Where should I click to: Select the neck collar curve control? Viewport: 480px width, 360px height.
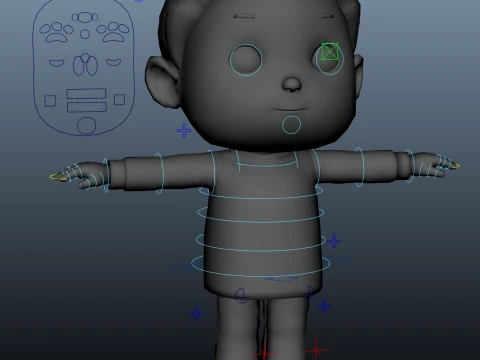[x=267, y=160]
